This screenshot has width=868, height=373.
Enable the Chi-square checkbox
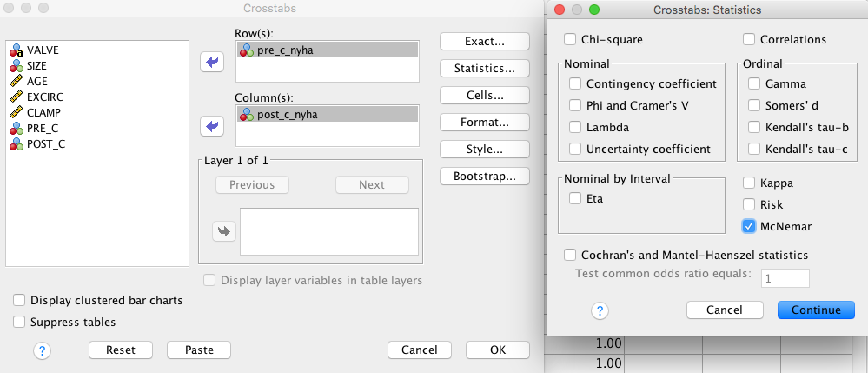coord(570,39)
